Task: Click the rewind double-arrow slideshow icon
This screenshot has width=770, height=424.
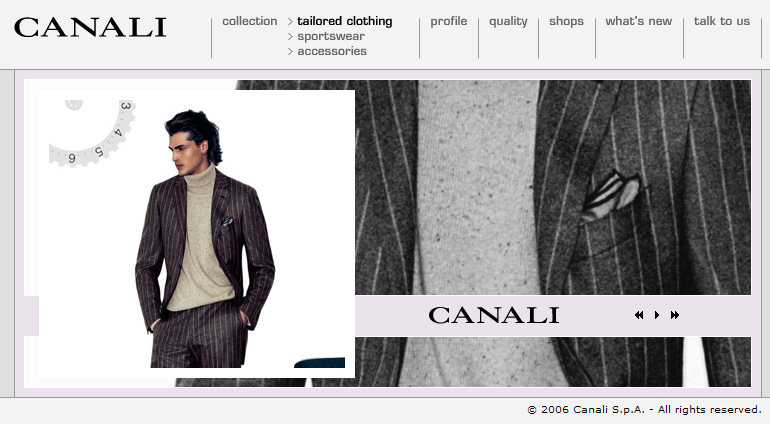Action: click(639, 315)
